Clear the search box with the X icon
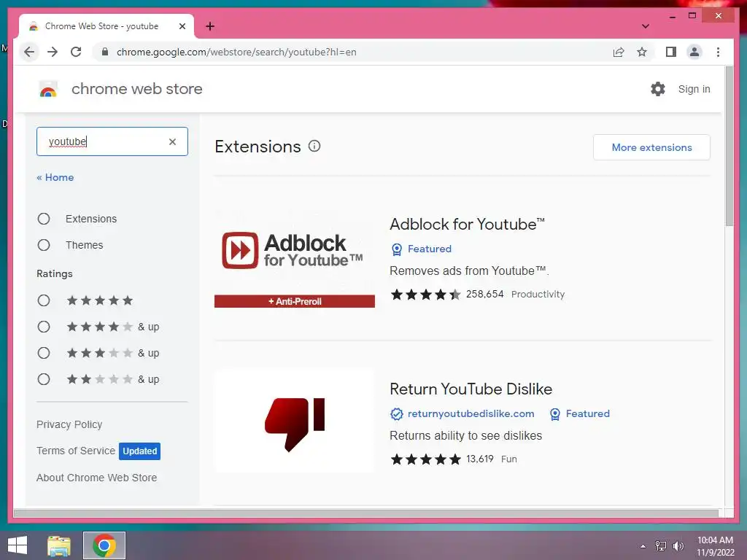The height and width of the screenshot is (560, 747). click(x=172, y=141)
